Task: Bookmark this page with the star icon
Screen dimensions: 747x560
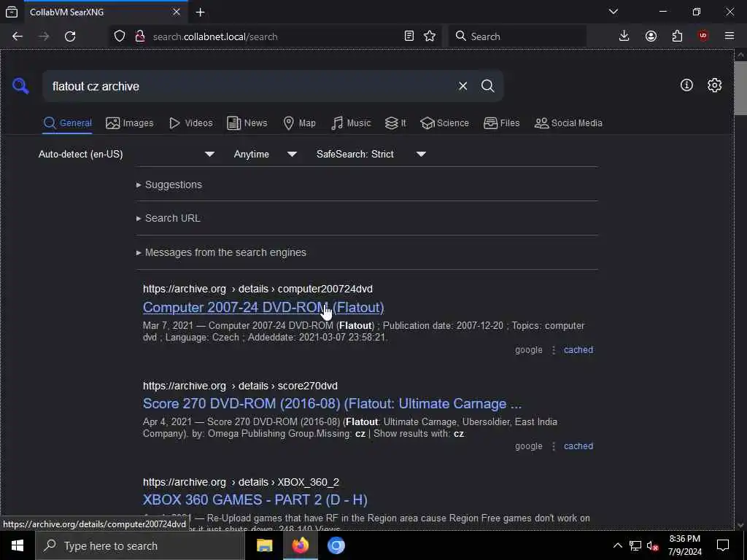Action: click(x=430, y=36)
